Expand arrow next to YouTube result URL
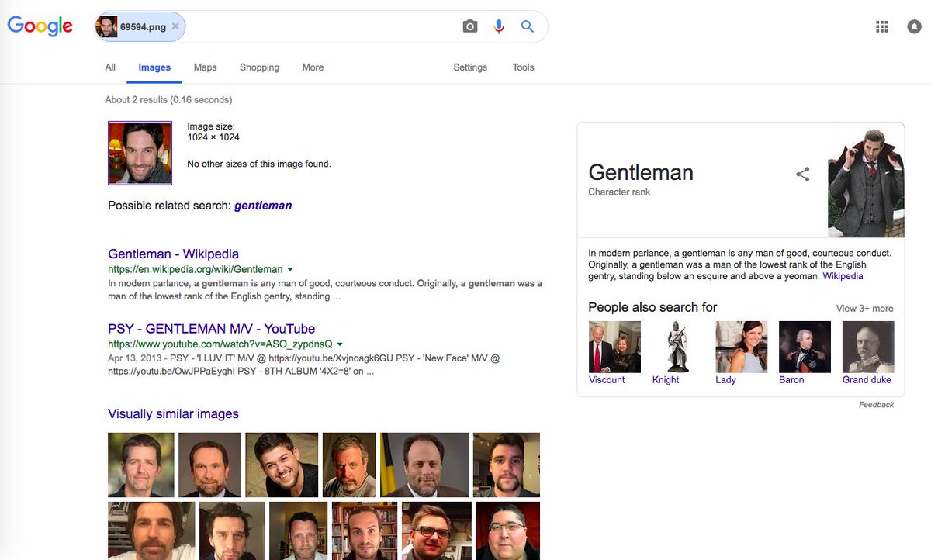This screenshot has height=560, width=931. click(340, 344)
